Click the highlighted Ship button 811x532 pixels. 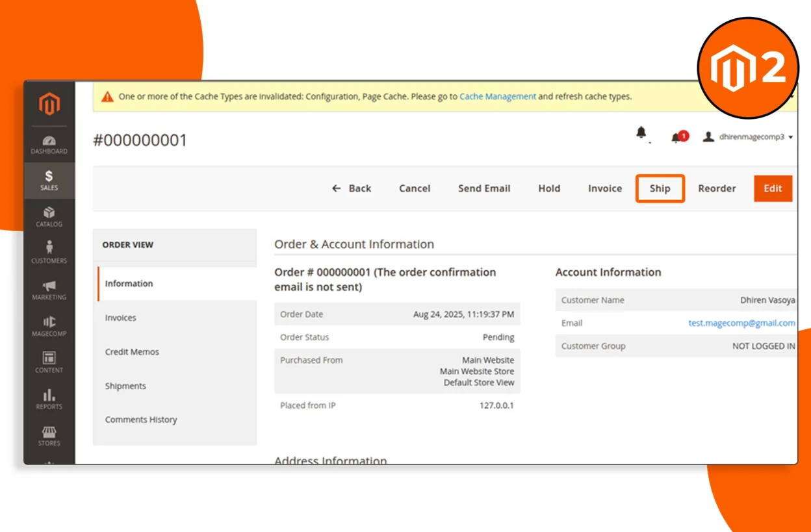point(660,188)
